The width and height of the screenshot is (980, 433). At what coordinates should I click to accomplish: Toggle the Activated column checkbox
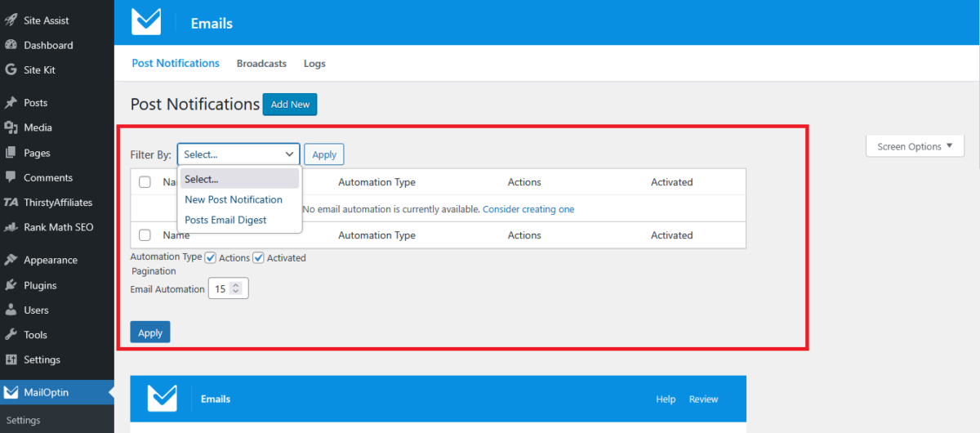pos(258,257)
